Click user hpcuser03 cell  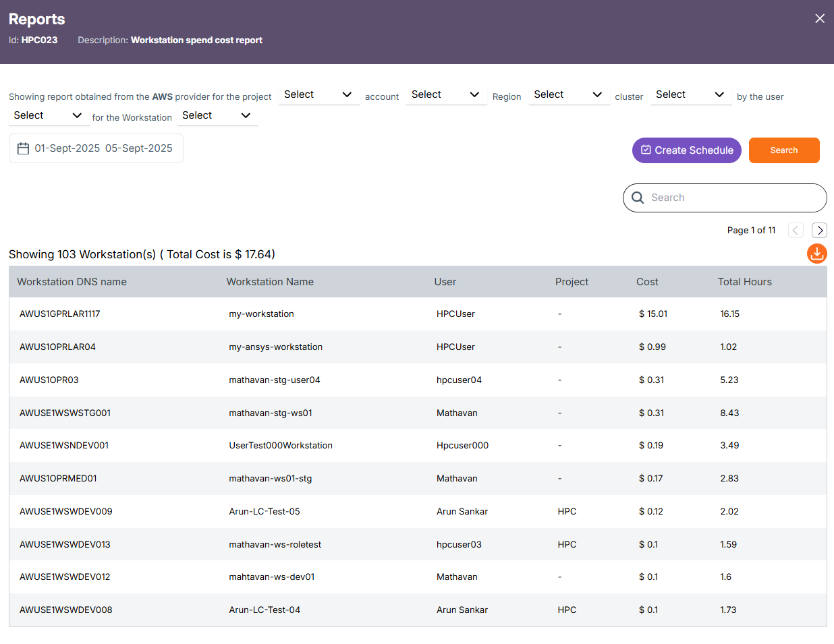[459, 544]
